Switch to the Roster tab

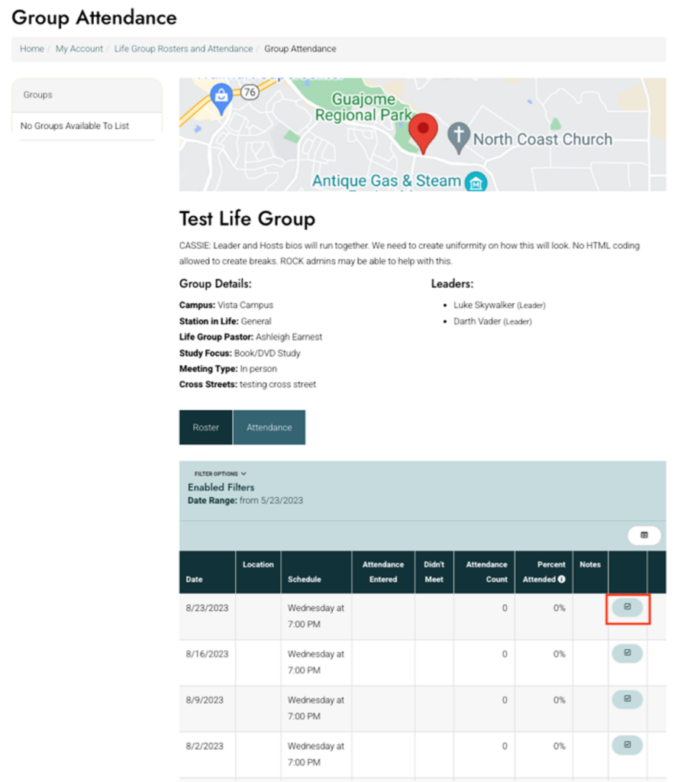205,428
